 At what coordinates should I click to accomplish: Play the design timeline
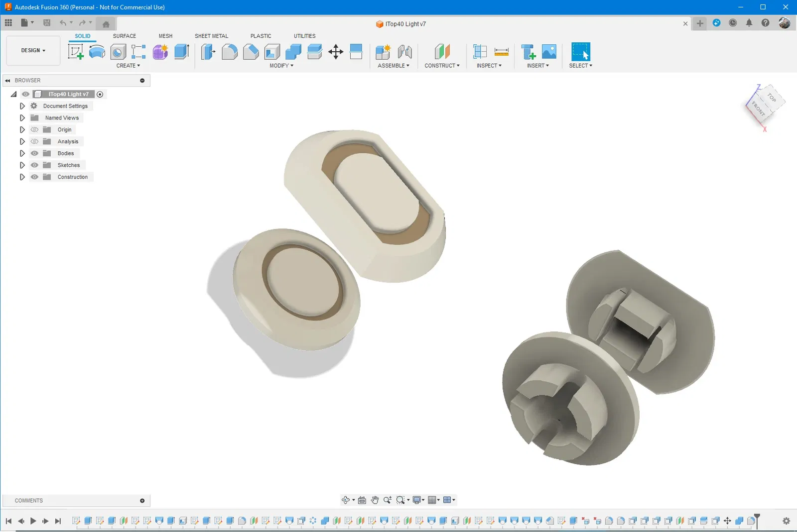point(33,521)
